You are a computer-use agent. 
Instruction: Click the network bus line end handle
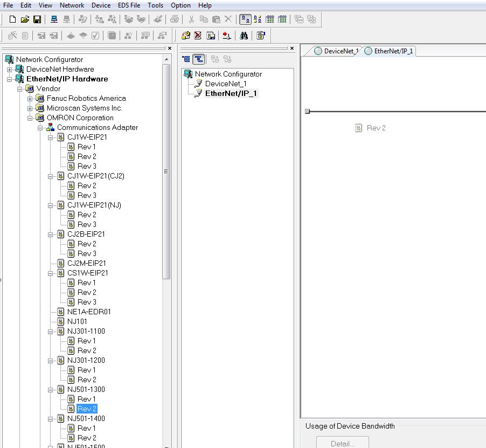[x=307, y=111]
